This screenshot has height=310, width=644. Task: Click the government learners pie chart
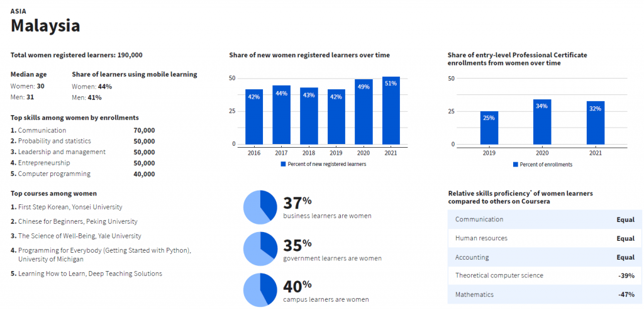click(260, 248)
